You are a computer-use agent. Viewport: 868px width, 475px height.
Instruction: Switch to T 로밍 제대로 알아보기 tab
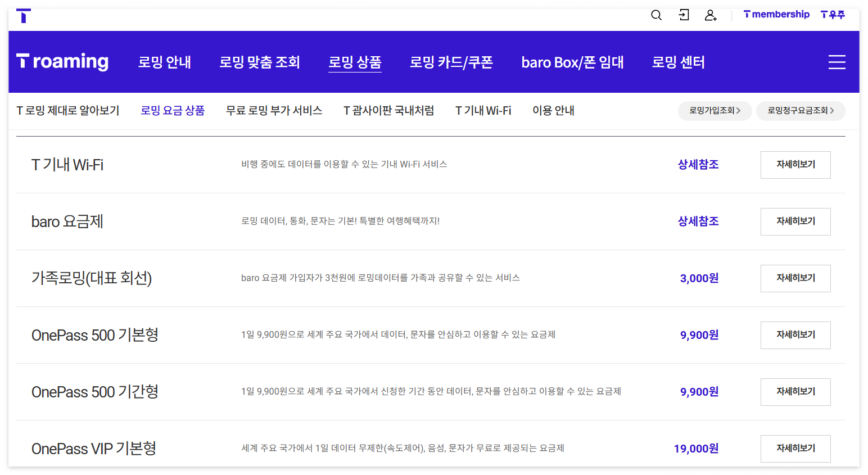coord(68,111)
